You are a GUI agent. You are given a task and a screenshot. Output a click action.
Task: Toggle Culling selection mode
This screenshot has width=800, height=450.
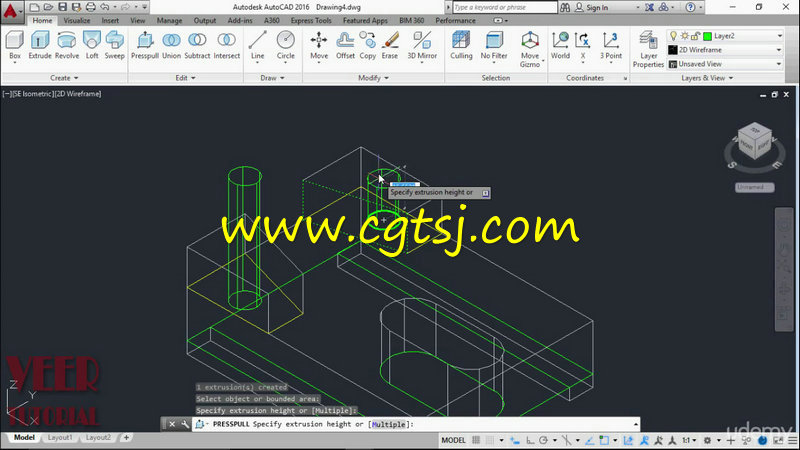pyautogui.click(x=461, y=45)
